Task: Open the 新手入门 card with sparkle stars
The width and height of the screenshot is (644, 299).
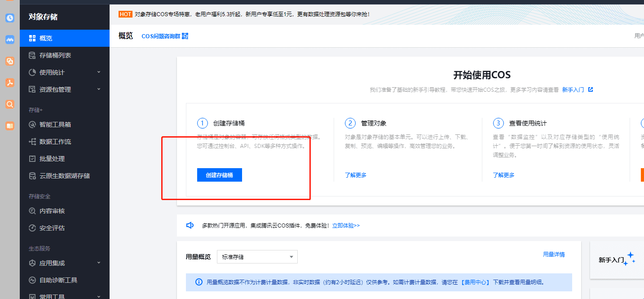Action: point(616,259)
